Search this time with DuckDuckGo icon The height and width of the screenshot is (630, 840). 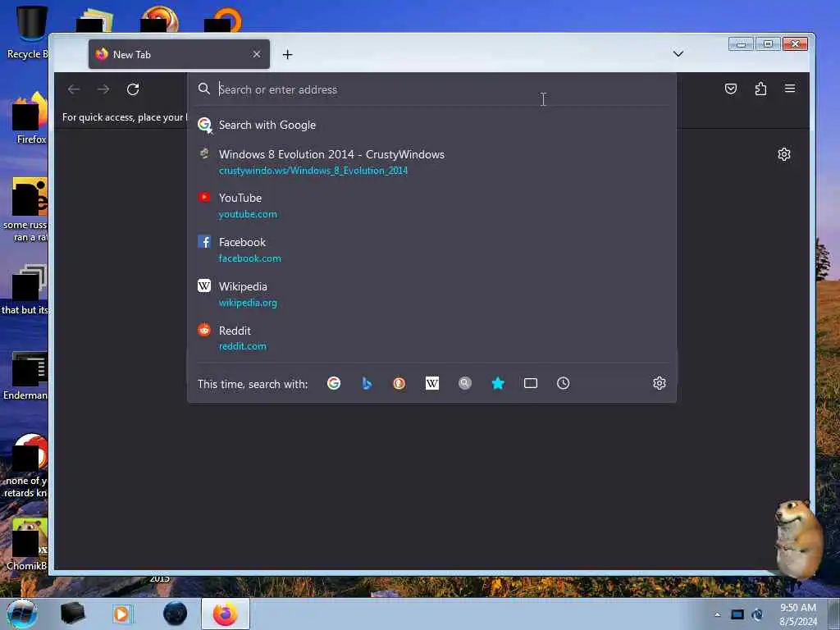coord(399,383)
